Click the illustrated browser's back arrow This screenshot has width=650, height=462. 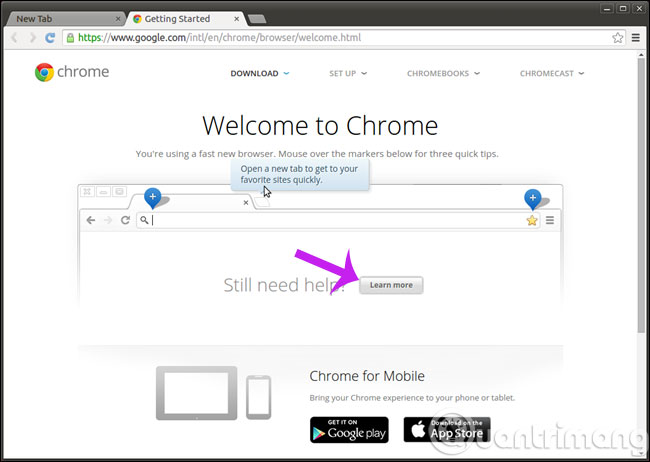91,220
